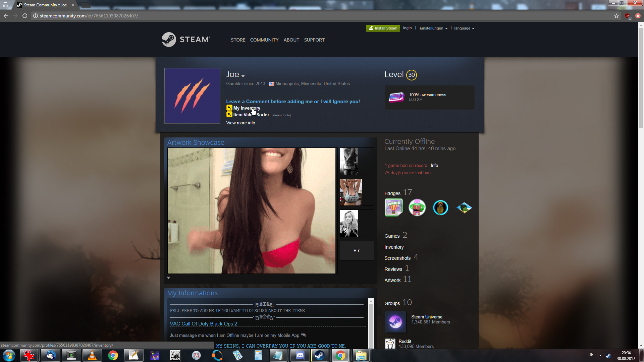
Task: Click View more info link
Action: click(x=240, y=123)
